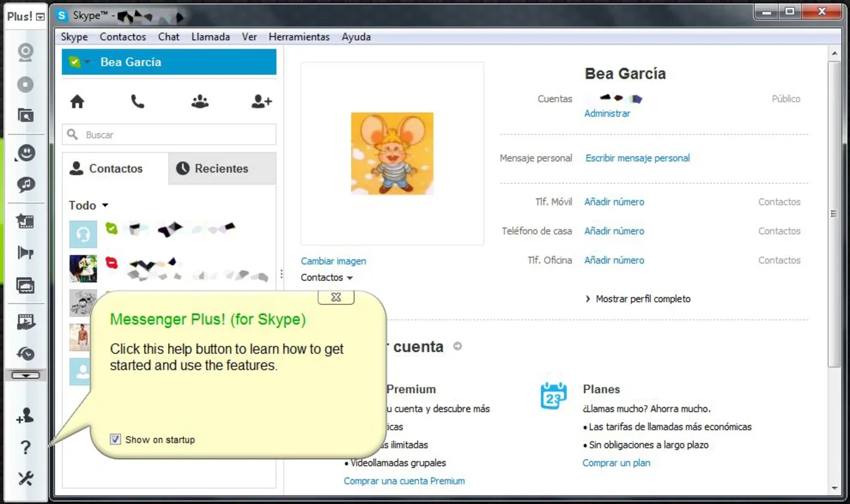The width and height of the screenshot is (850, 504).
Task: Open the wrench tools settings icon
Action: click(25, 479)
